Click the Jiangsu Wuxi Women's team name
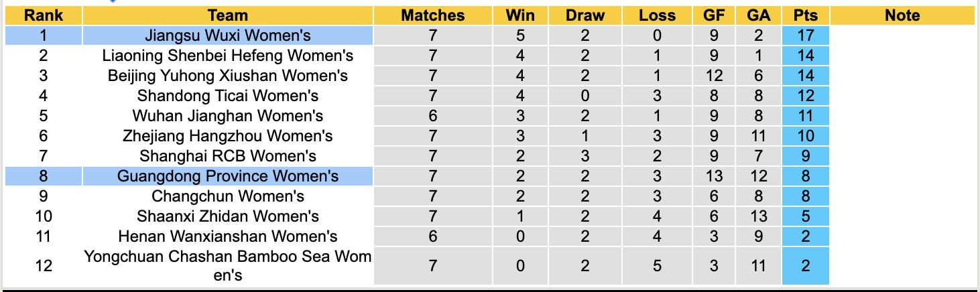Image resolution: width=980 pixels, height=292 pixels. [228, 35]
